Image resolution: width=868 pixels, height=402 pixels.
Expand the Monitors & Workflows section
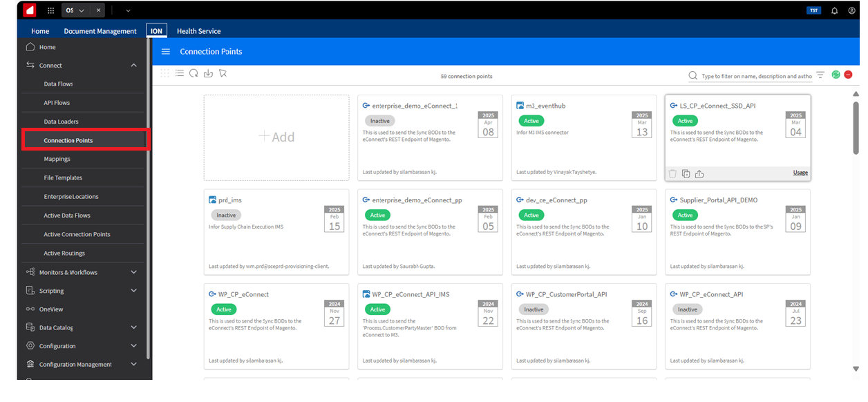coord(133,272)
